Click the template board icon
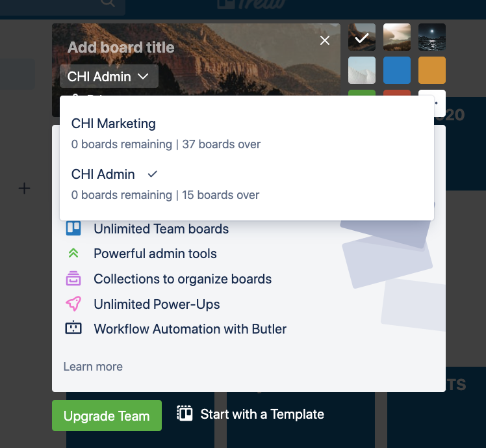The image size is (486, 448). coord(185,414)
